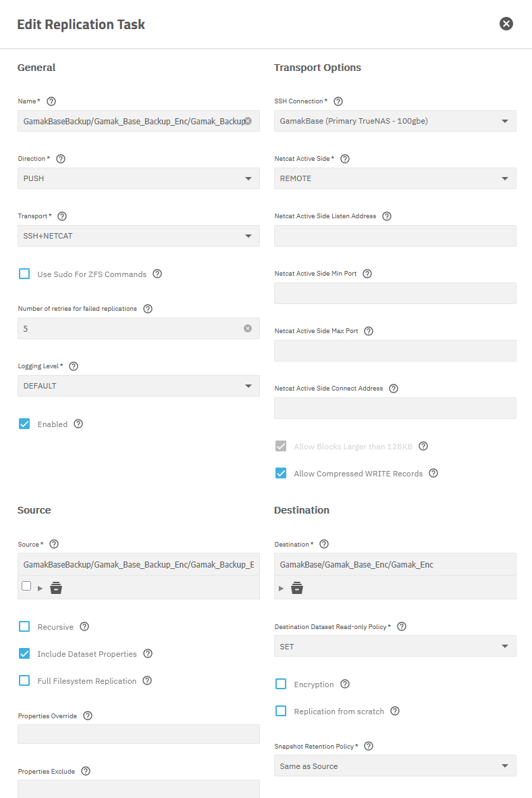Show help for Netcat Active Side Min Port
Image resolution: width=532 pixels, height=798 pixels.
tap(367, 274)
